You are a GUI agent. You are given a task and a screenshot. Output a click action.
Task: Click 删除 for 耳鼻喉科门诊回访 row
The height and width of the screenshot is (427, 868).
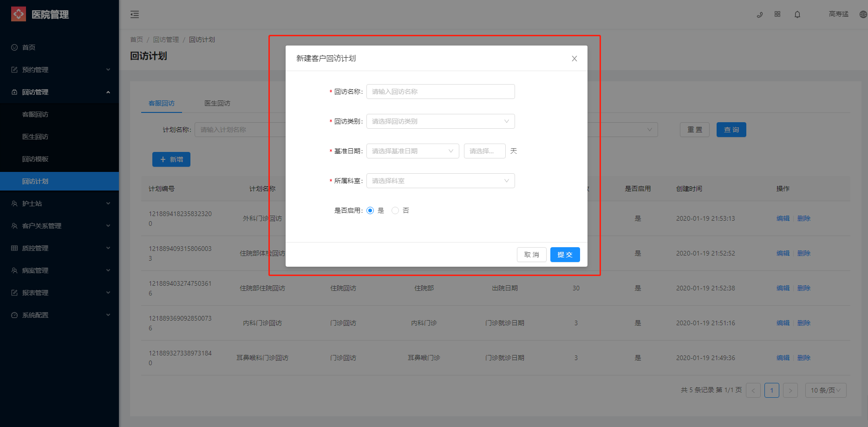pyautogui.click(x=804, y=358)
